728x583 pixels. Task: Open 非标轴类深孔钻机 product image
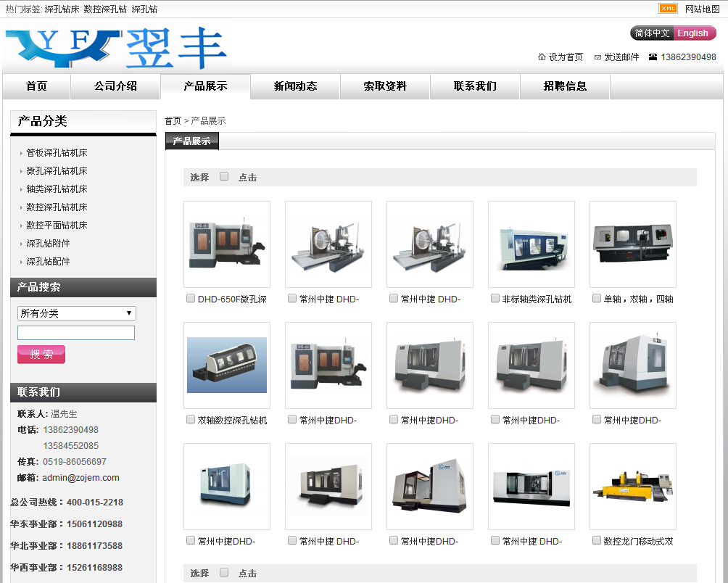[531, 244]
